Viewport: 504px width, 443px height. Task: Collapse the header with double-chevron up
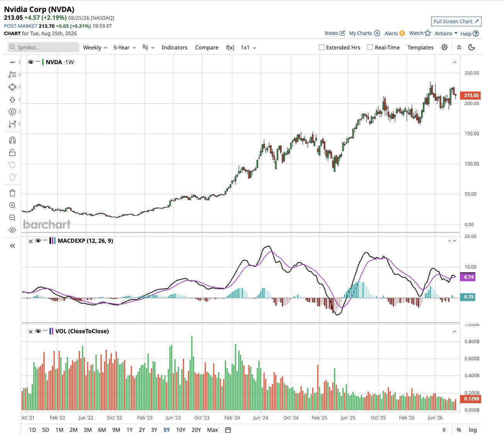[x=459, y=47]
